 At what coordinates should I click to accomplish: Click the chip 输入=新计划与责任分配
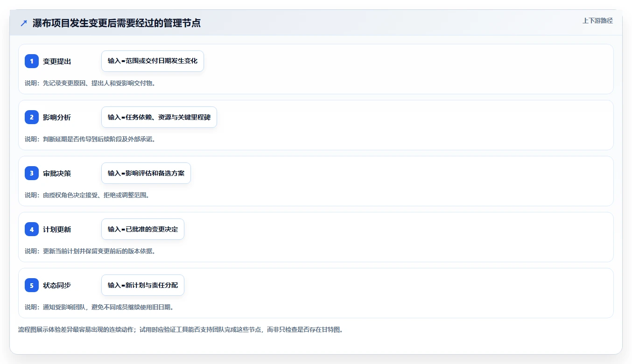coord(143,285)
